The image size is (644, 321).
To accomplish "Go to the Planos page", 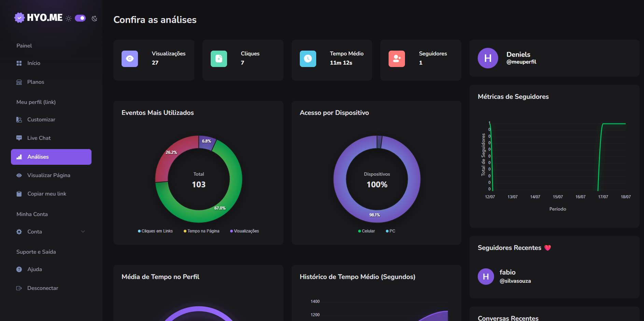I will click(51, 82).
